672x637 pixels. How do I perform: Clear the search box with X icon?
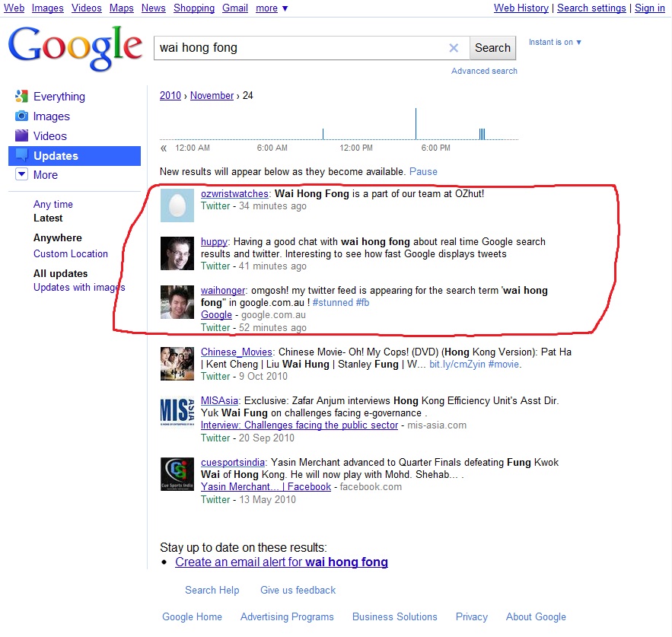[x=454, y=48]
